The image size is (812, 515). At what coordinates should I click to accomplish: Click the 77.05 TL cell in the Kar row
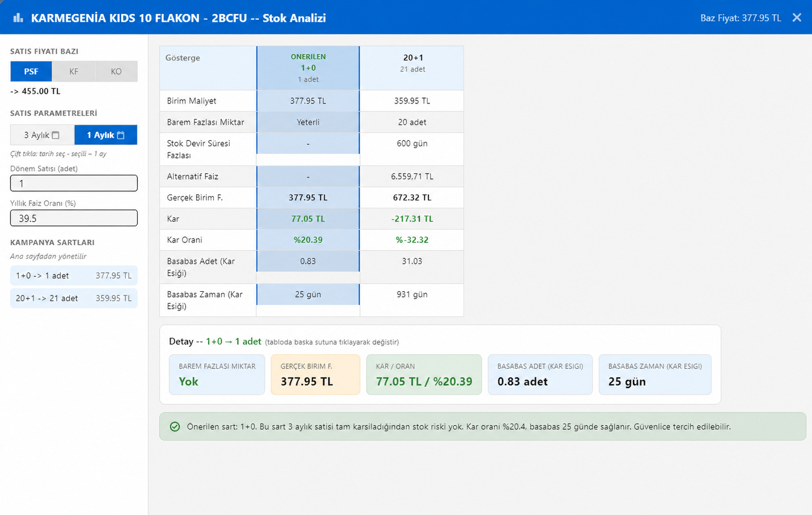308,219
